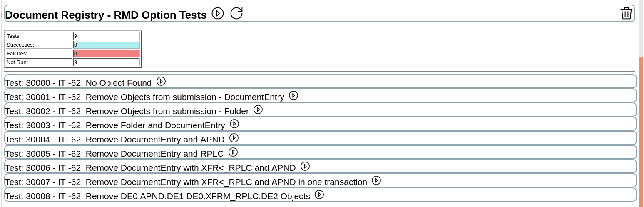
Task: Click the Successes count cell
Action: (107, 45)
